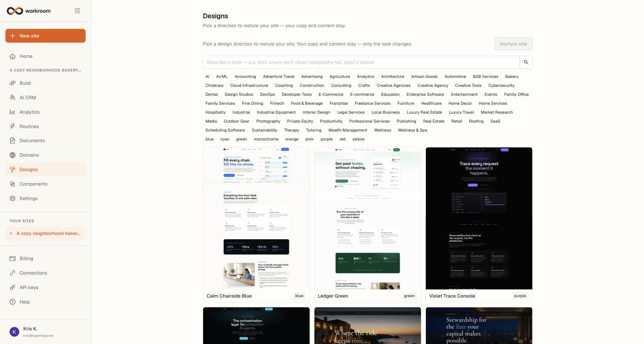644x344 pixels.
Task: Click the Components icon in sidebar
Action: pyautogui.click(x=13, y=184)
